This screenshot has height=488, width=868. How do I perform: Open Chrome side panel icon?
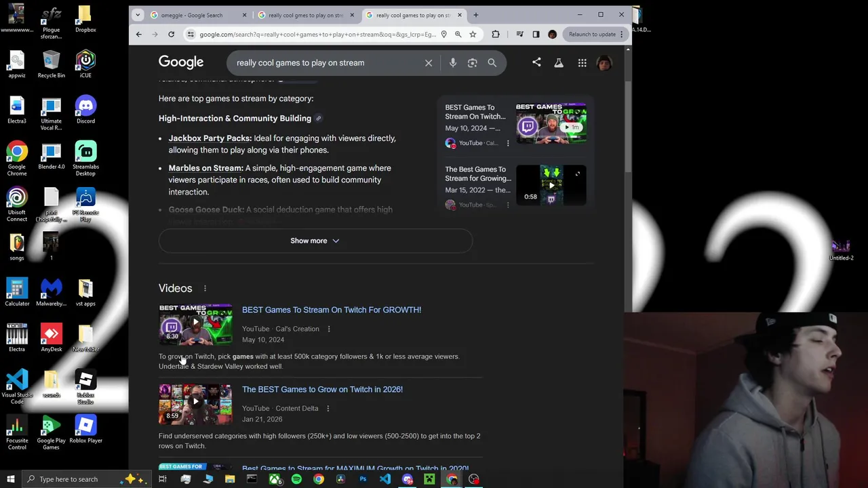536,34
